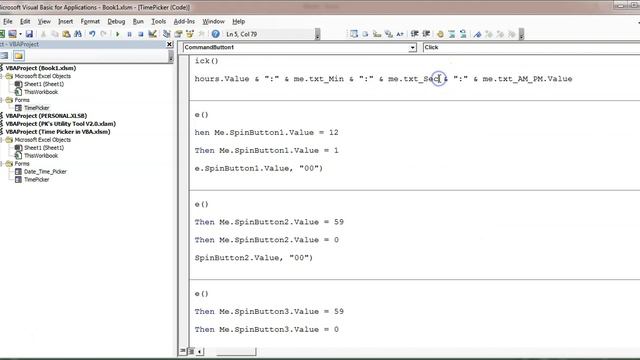Open the Format menu
Viewport: 640px width, 360px height.
click(x=90, y=21)
